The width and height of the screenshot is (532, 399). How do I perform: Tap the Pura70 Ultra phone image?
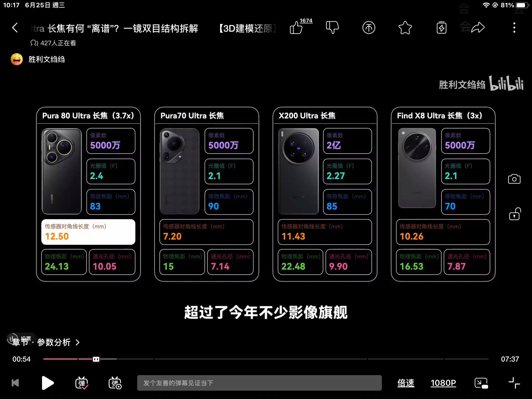tap(180, 171)
